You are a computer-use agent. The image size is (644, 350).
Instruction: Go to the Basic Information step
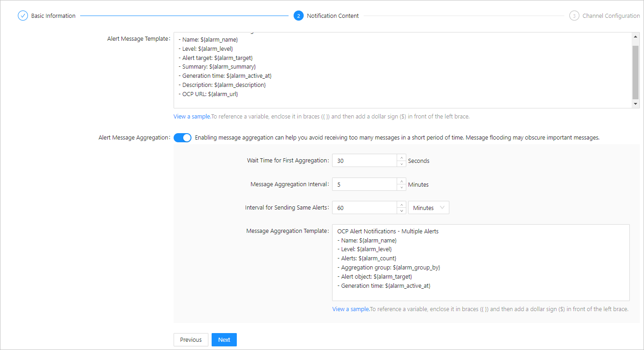(53, 16)
